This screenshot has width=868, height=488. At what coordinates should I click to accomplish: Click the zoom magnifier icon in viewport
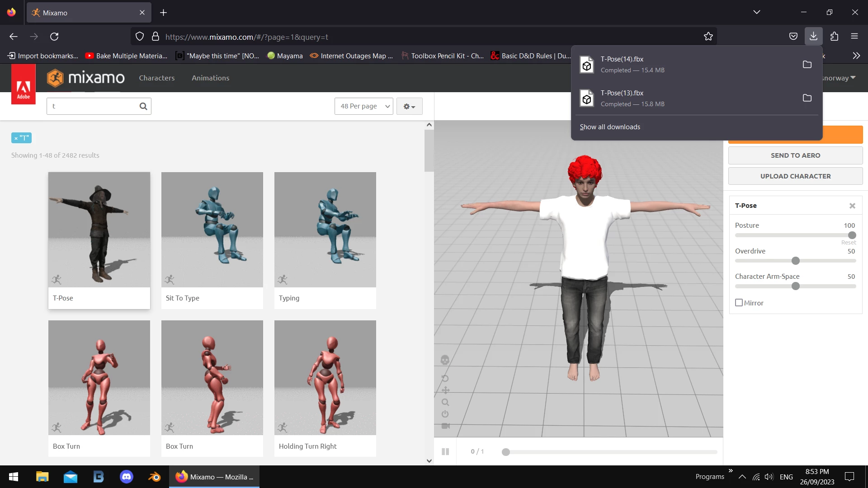coord(445,402)
